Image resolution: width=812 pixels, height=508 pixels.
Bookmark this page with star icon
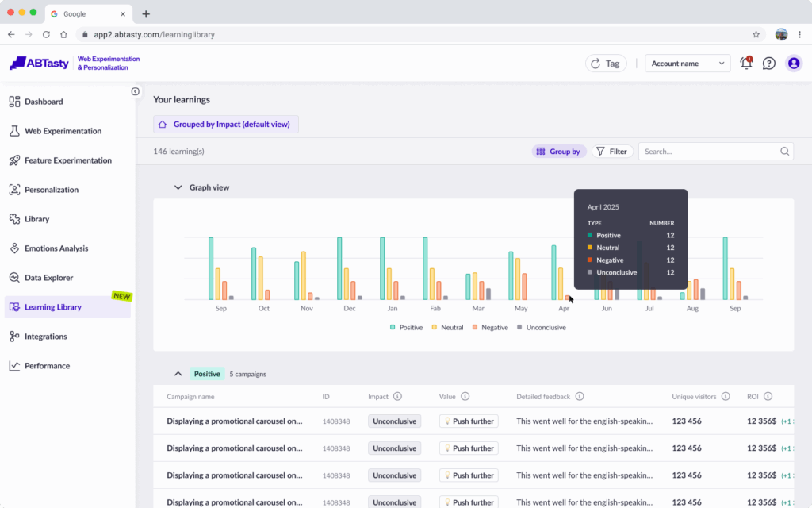pyautogui.click(x=756, y=35)
